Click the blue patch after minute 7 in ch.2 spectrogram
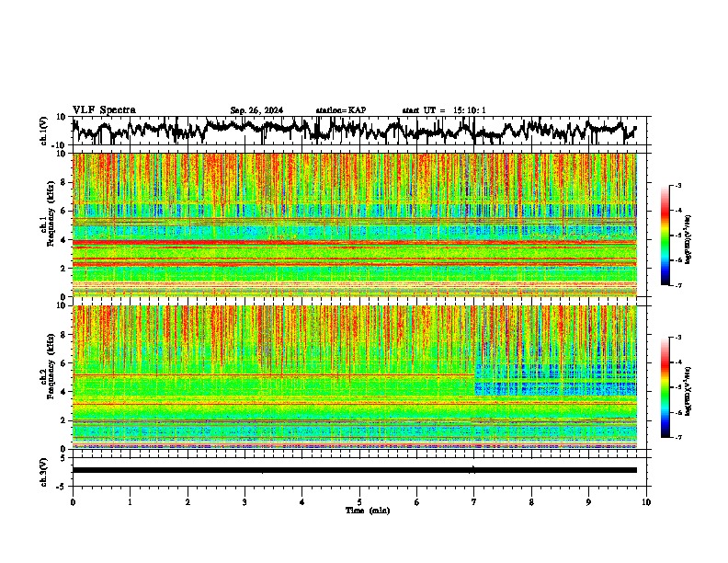Screen dimensions: 728x563 pos(555,380)
